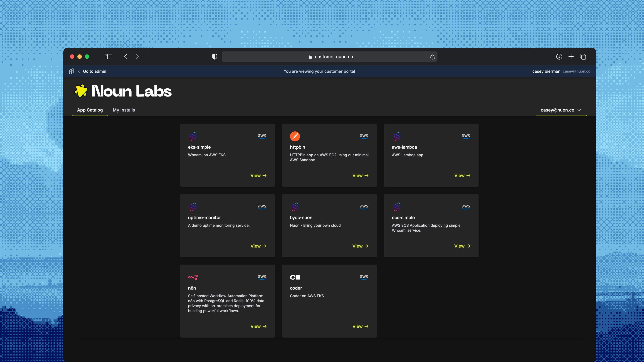Click the customer.nuon.co address bar
Screen dimensions: 644x362
pyautogui.click(x=329, y=57)
